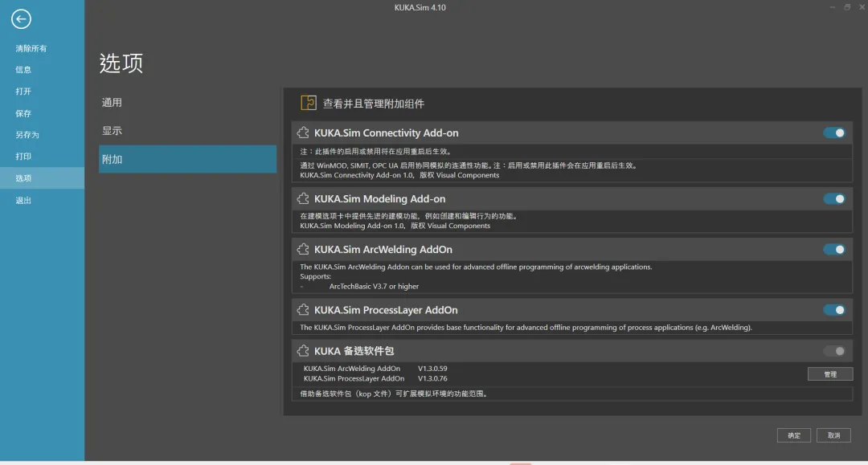Open 打印 from the sidebar
The image size is (868, 465).
42,157
